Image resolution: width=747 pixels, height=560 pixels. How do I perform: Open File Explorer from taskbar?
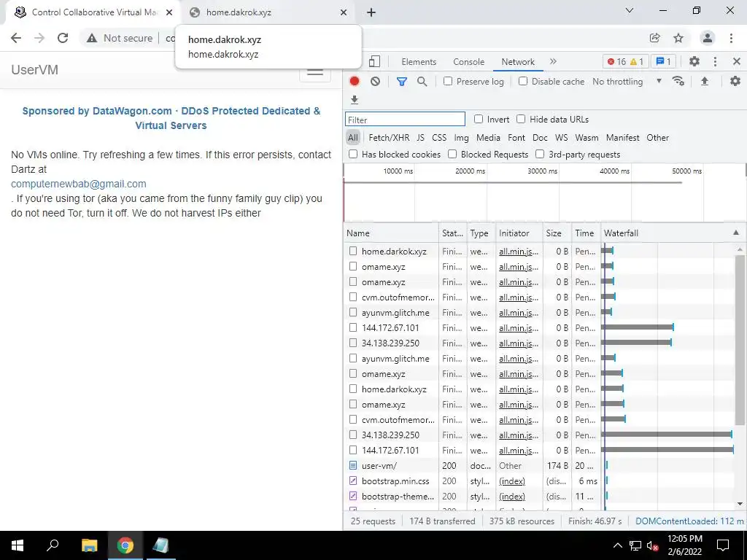click(89, 545)
